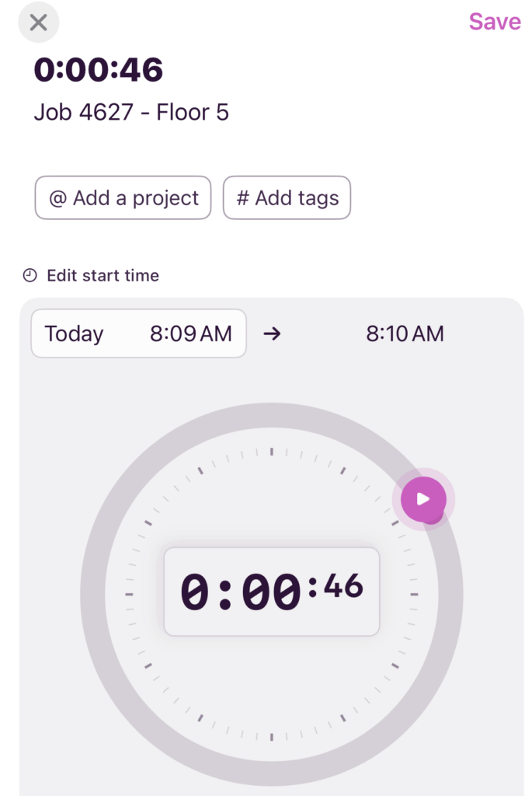Screen dimensions: 532x796
Task: Save the time entry
Action: (x=494, y=22)
